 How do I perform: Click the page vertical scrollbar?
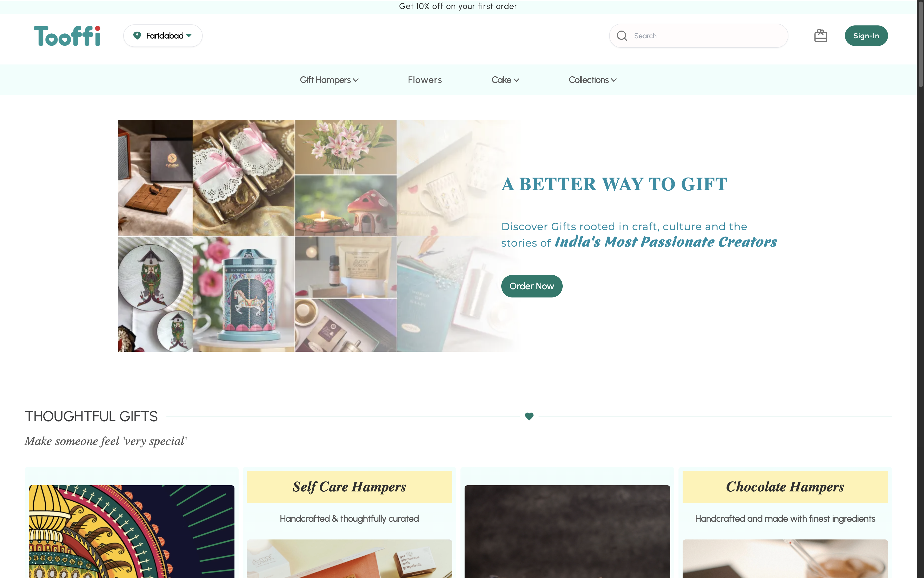[x=920, y=289]
